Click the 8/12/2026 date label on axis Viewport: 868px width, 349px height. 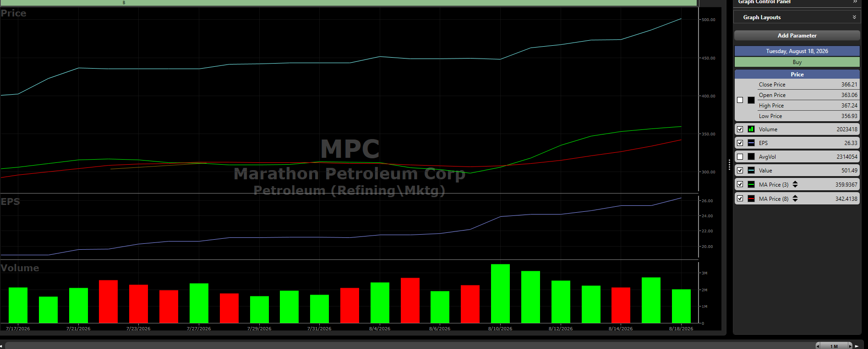coord(561,328)
